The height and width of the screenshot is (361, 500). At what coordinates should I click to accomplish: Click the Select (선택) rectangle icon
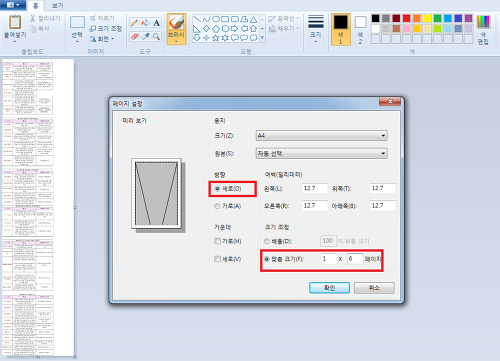[77, 22]
